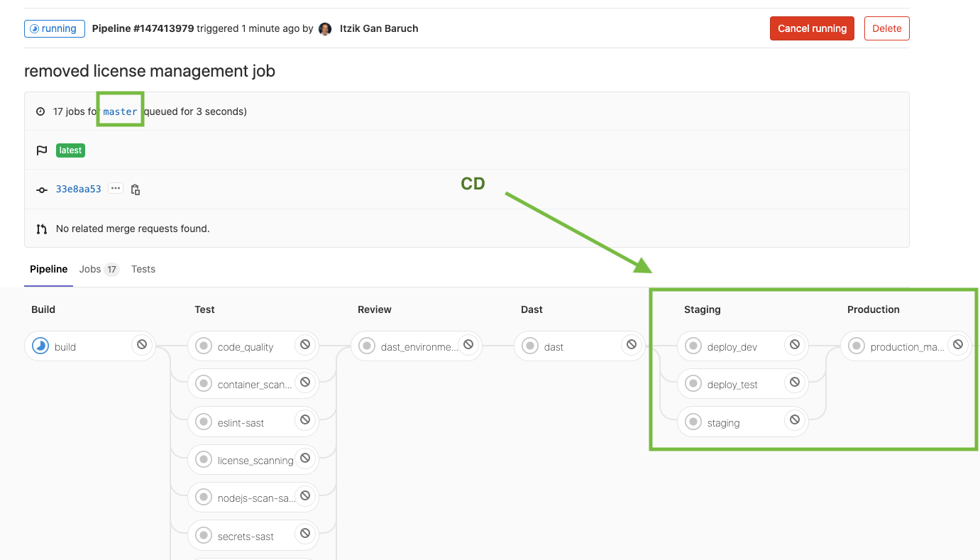This screenshot has height=560, width=980.
Task: Click Itzik Gan Baruch's avatar
Action: (x=325, y=28)
